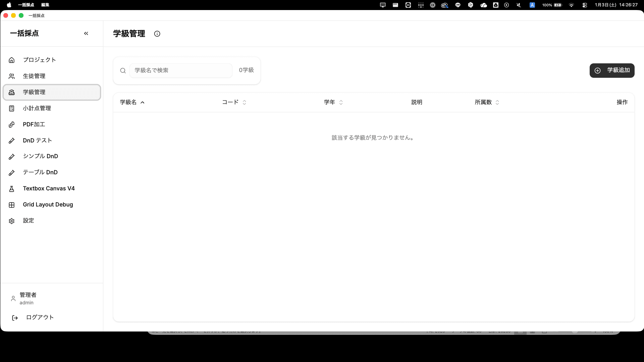Select the DnD テスト pencil icon
This screenshot has width=644, height=362.
pos(12,140)
